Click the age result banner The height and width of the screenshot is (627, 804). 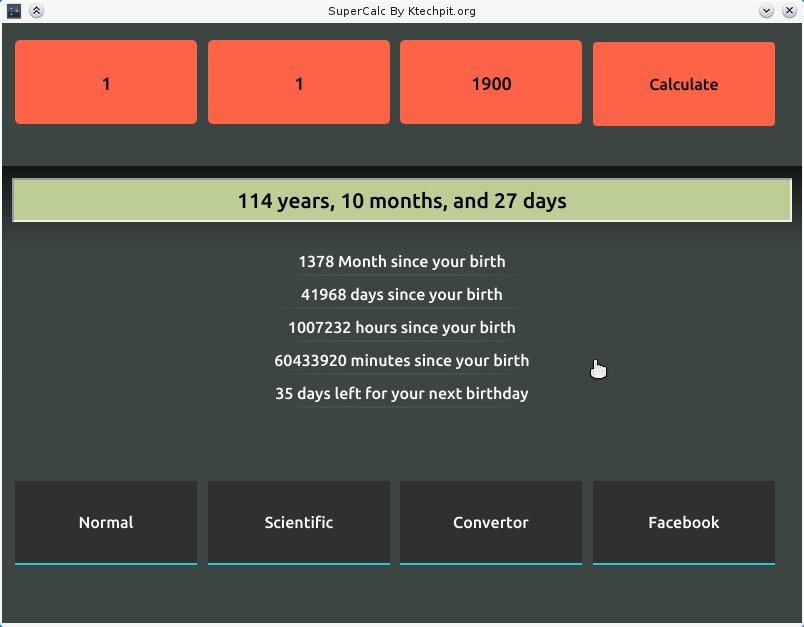coord(402,200)
